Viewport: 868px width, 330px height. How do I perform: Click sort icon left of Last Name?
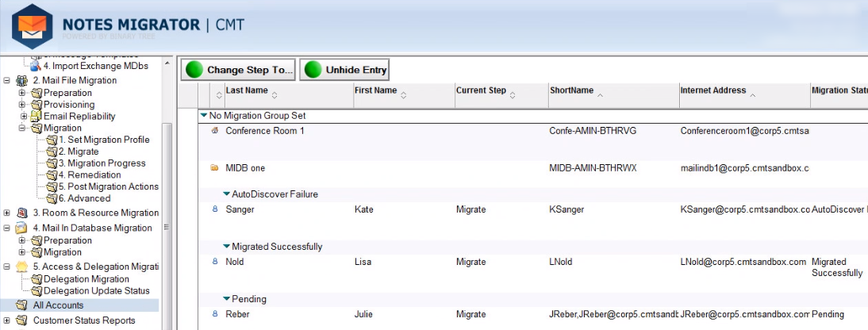tap(219, 95)
